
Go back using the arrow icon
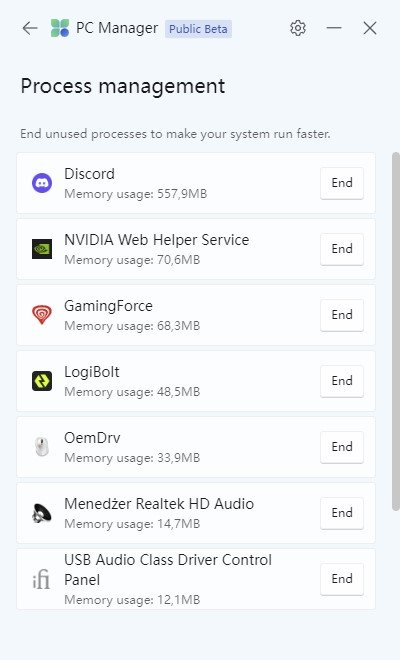point(30,28)
